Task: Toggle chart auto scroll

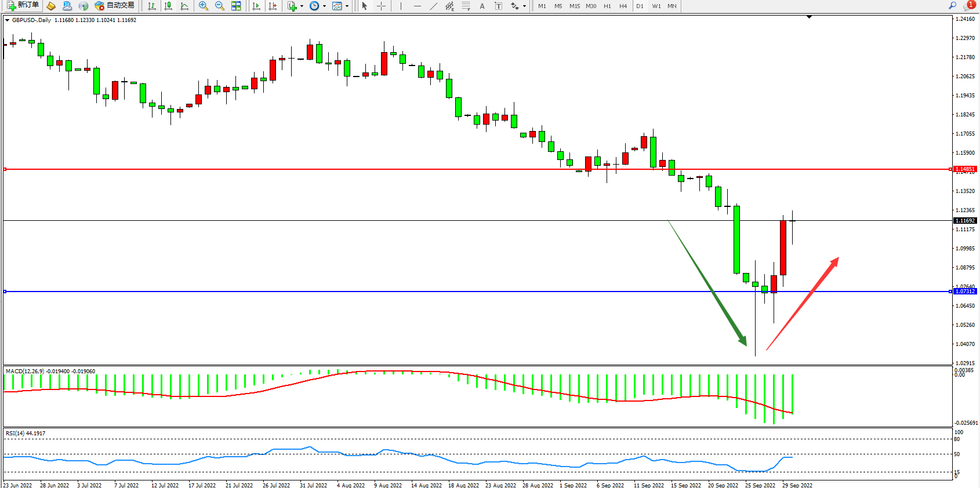Action: (256, 6)
